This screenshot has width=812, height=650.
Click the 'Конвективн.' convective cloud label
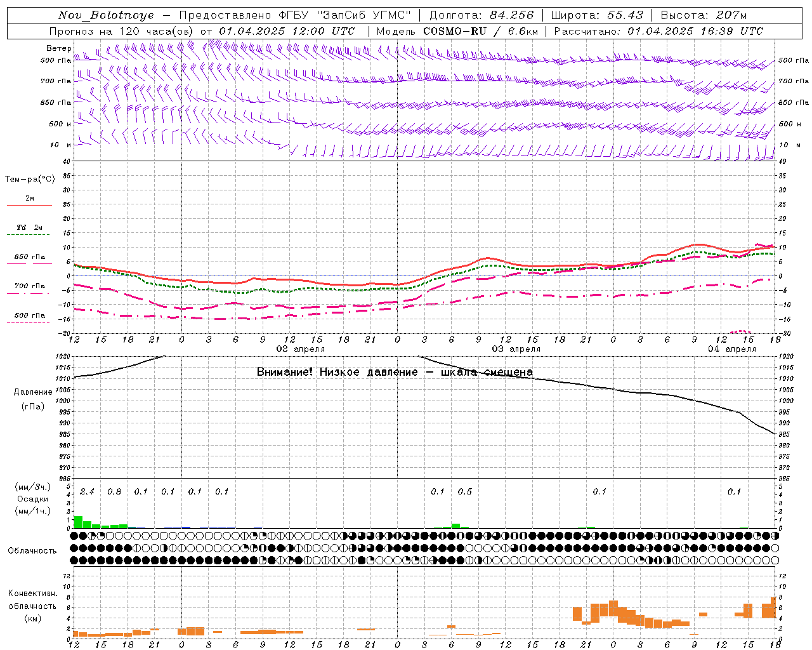coord(33,594)
